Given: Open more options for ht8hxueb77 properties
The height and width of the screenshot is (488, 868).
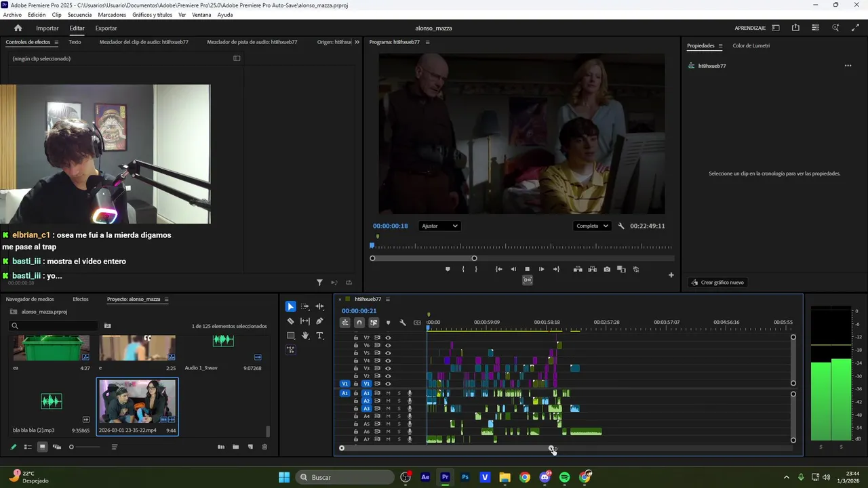Looking at the screenshot, I should (848, 66).
